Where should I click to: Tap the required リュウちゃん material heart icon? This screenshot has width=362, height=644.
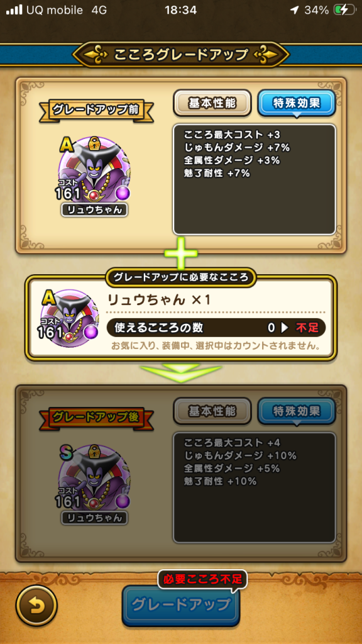click(x=70, y=318)
